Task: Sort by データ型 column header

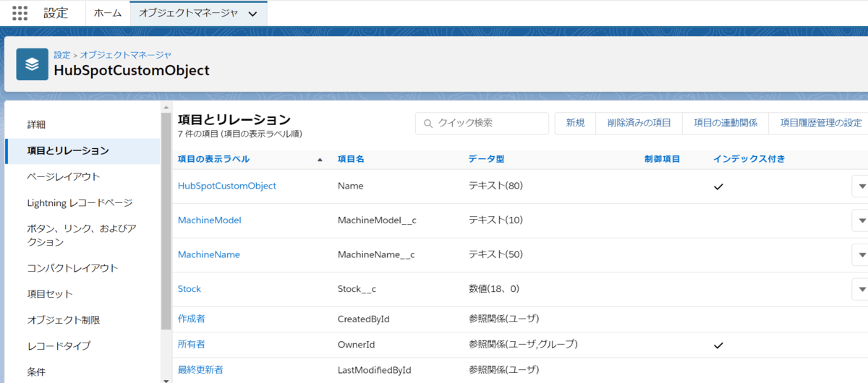Action: click(x=486, y=159)
